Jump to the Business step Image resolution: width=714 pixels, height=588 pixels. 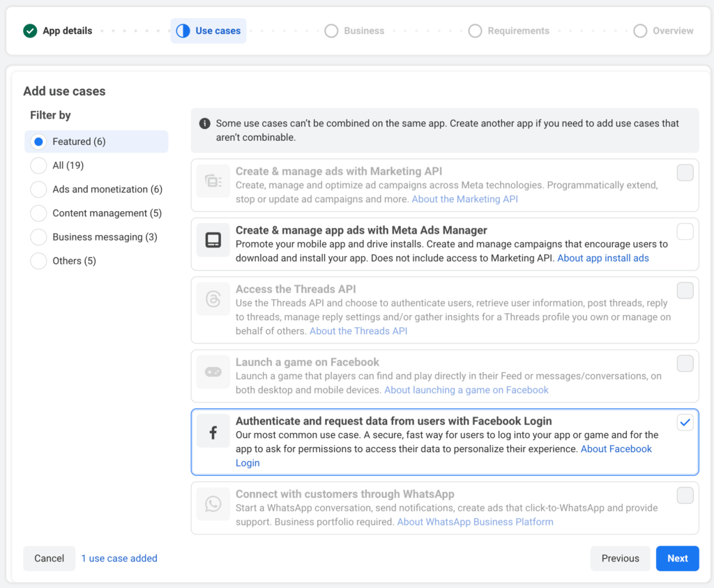[x=355, y=31]
